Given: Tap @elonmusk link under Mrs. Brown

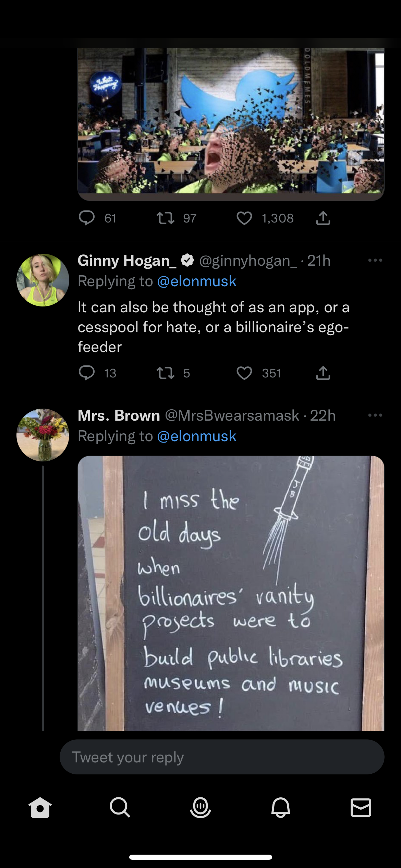Looking at the screenshot, I should click(x=197, y=436).
